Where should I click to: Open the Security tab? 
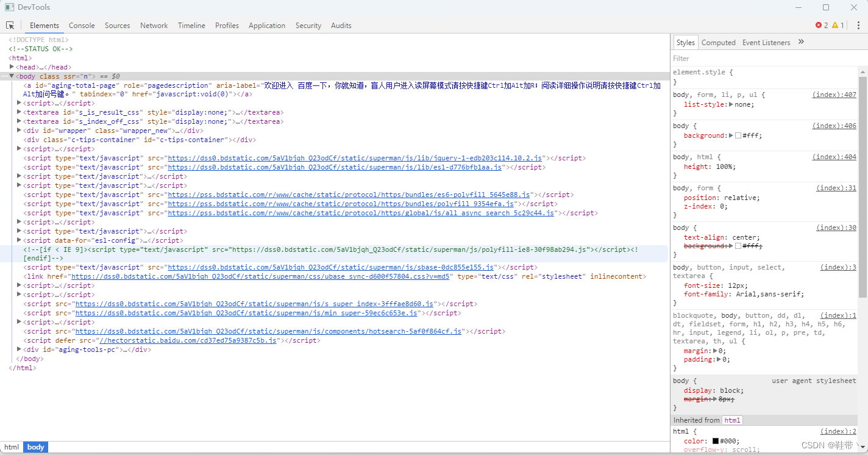coord(308,26)
